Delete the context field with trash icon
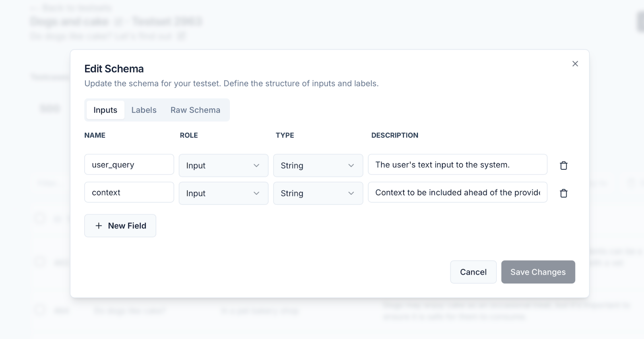 (x=563, y=193)
